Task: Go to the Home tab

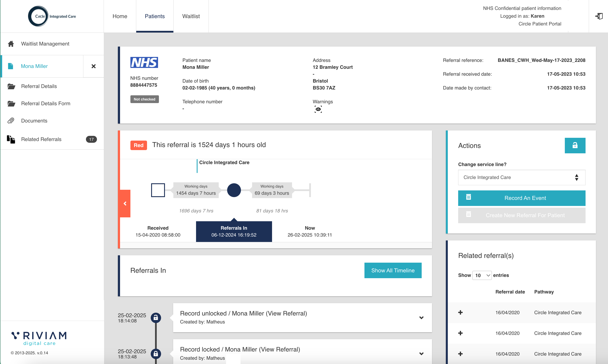Action: click(x=120, y=16)
